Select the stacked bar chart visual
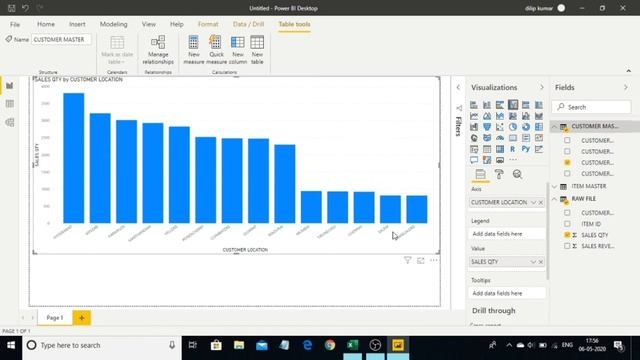Screen dimensions: 640x360 [x=474, y=105]
